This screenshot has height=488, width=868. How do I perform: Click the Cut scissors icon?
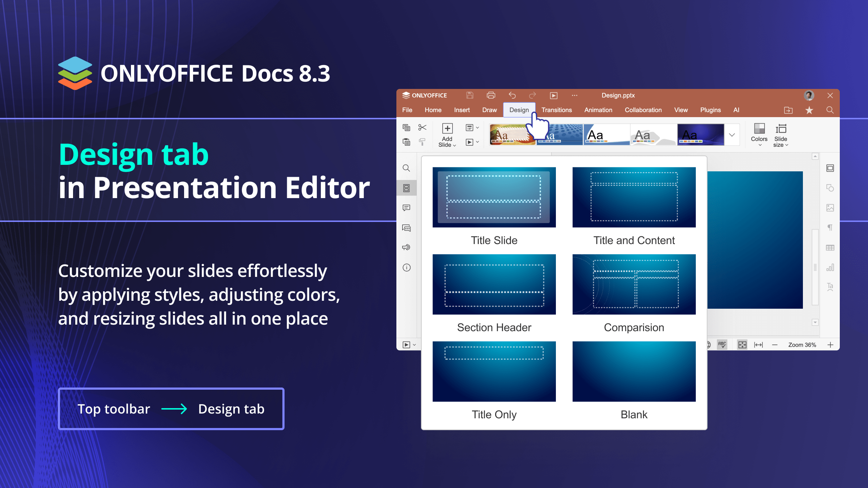pos(422,128)
